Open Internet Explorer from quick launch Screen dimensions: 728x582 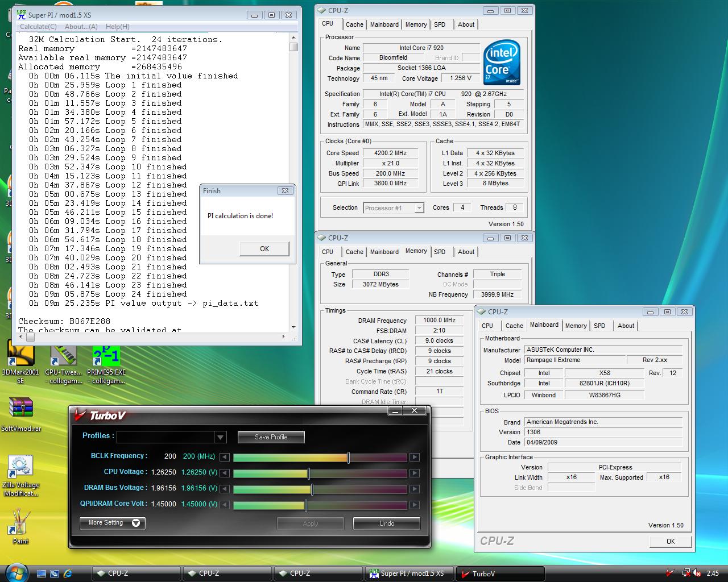click(68, 573)
